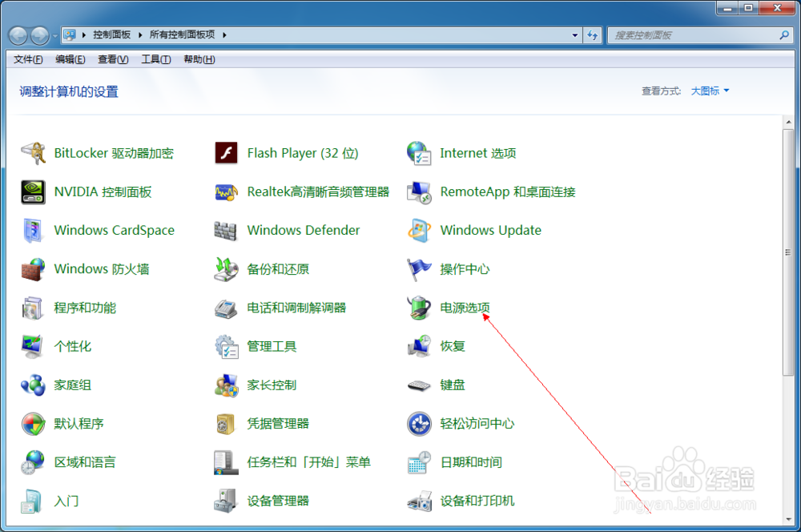The height and width of the screenshot is (532, 801).
Task: Click the 电话和调制解调器 icon
Action: 227,308
